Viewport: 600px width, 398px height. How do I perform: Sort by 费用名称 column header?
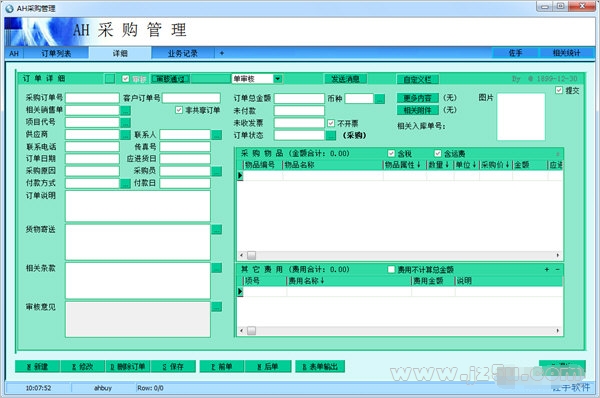click(x=348, y=281)
